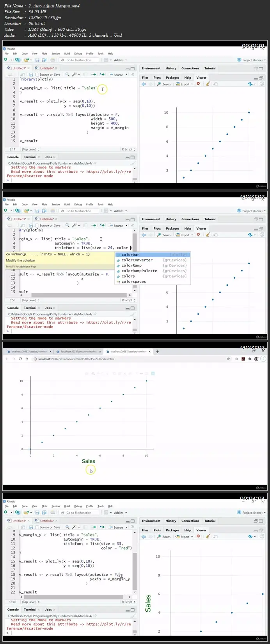Click the Run current line icon in the 00:01:01 editor toolbar
Viewport: 270px width, 644px height.
click(94, 74)
